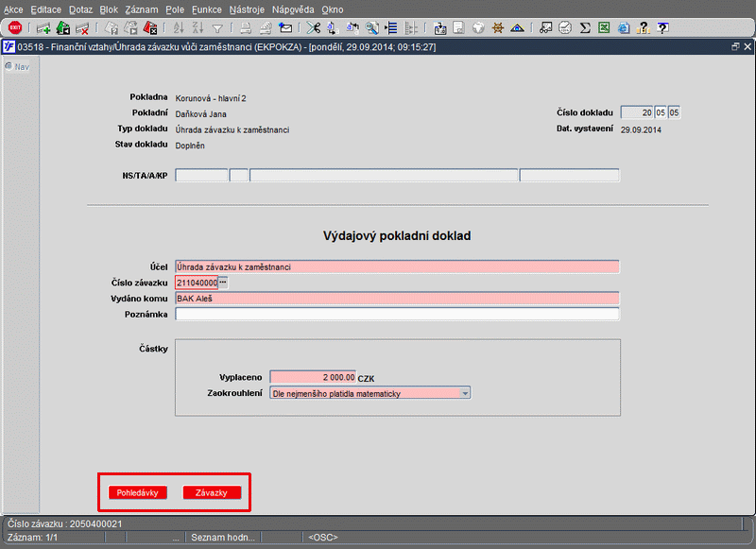Toggle the Nav radio button
This screenshot has width=756, height=549.
[9, 66]
